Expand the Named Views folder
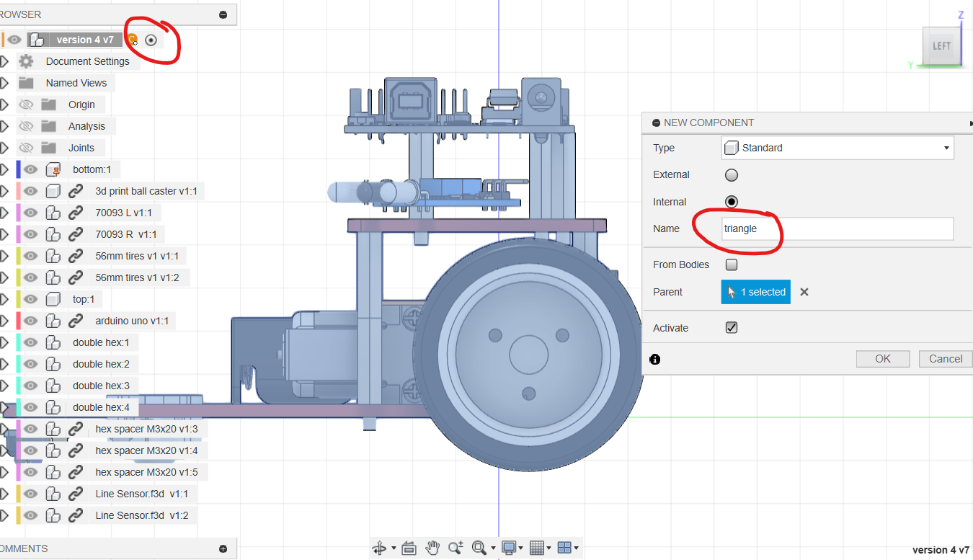Viewport: 973px width, 560px height. (x=5, y=83)
